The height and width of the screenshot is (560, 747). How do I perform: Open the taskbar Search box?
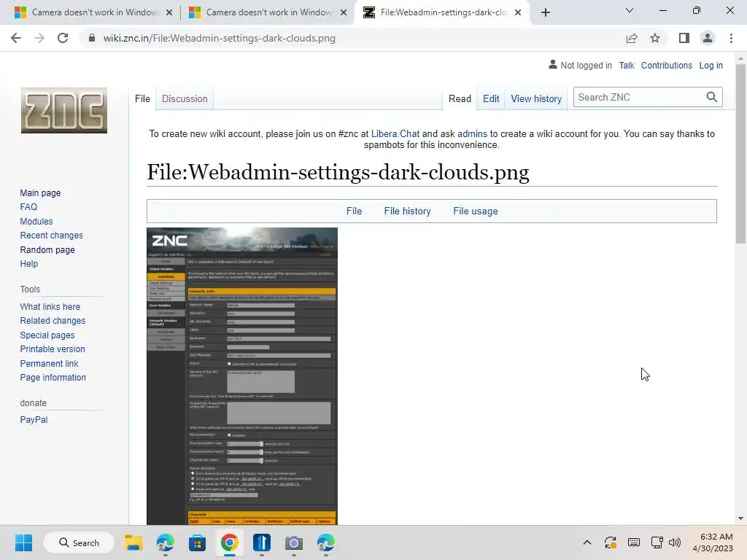click(79, 542)
